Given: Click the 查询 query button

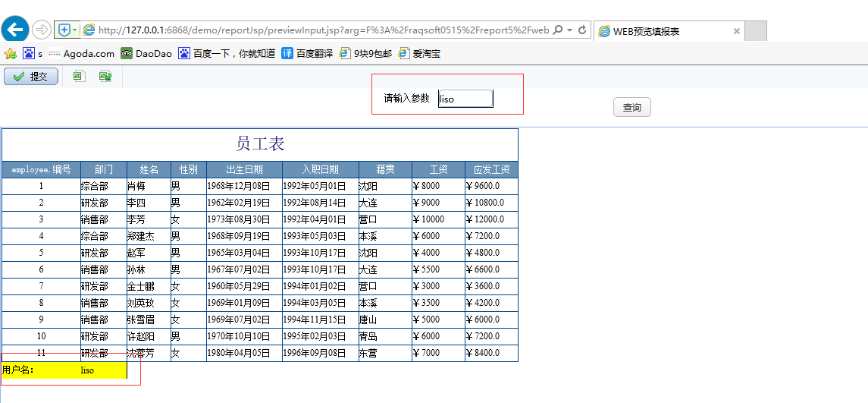Looking at the screenshot, I should (x=631, y=108).
